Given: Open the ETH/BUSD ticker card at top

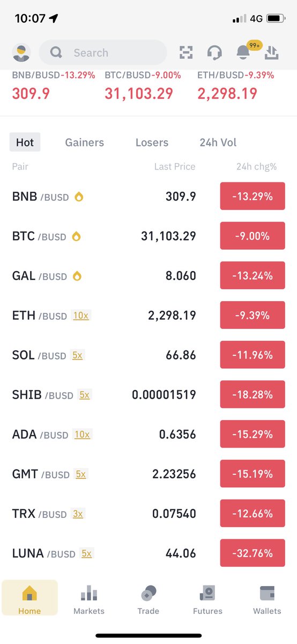Looking at the screenshot, I should click(x=234, y=86).
